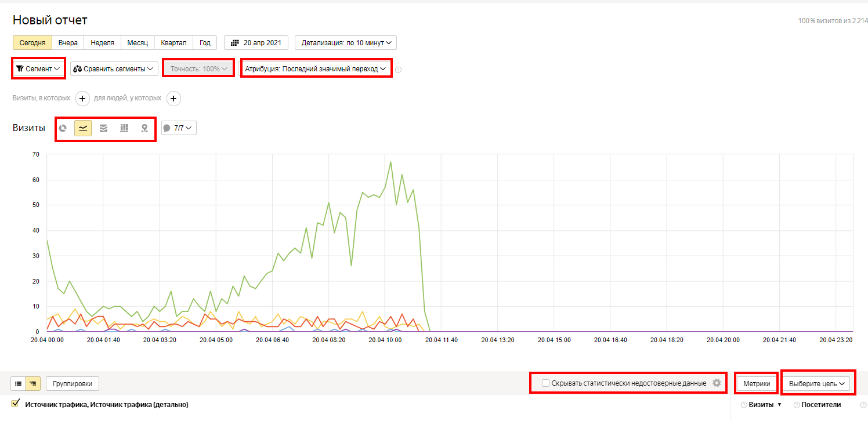868x421 pixels.
Task: Click the 'Источник трафика, Источник трафика (детально)' label
Action: click(x=107, y=404)
